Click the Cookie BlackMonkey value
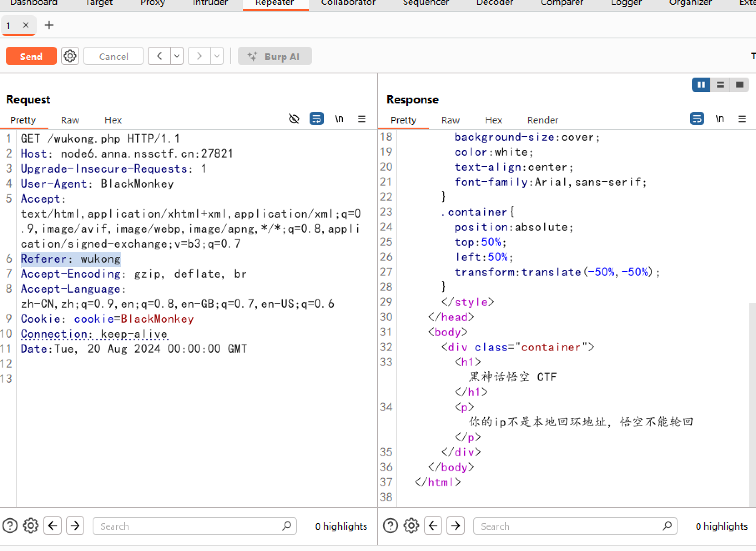756x551 pixels. tap(157, 319)
